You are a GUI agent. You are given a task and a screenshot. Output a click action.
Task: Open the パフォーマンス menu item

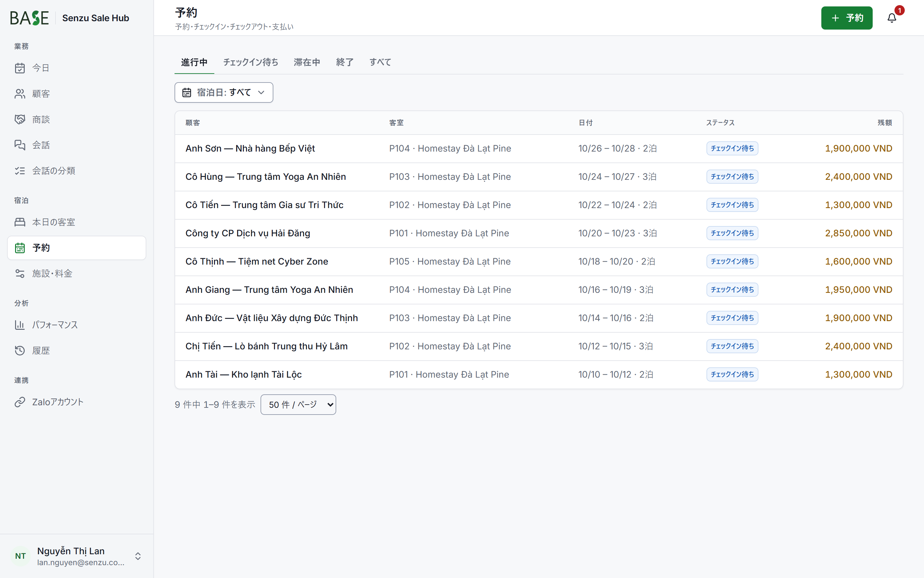tap(76, 325)
